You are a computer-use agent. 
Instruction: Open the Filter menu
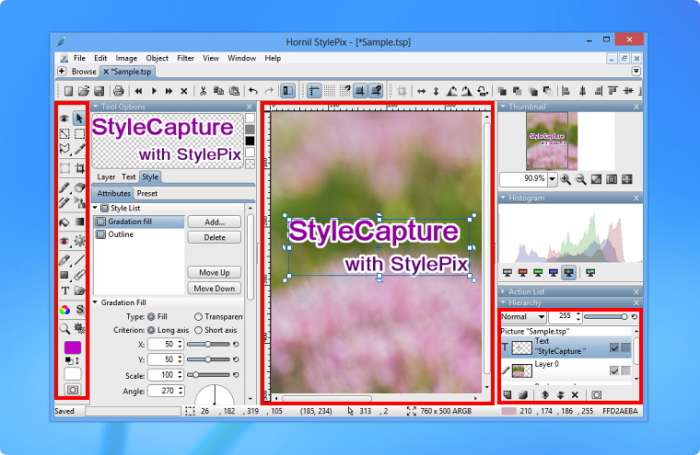[185, 58]
